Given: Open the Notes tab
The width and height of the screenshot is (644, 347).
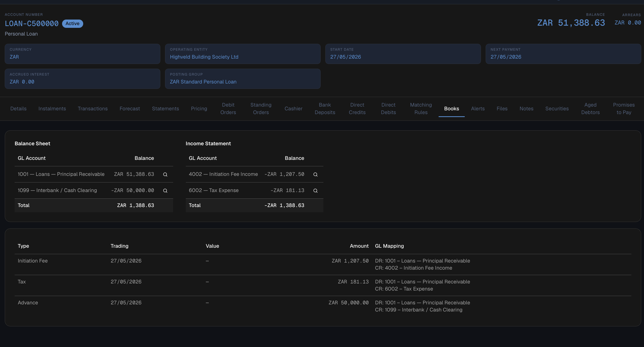Looking at the screenshot, I should (x=526, y=109).
